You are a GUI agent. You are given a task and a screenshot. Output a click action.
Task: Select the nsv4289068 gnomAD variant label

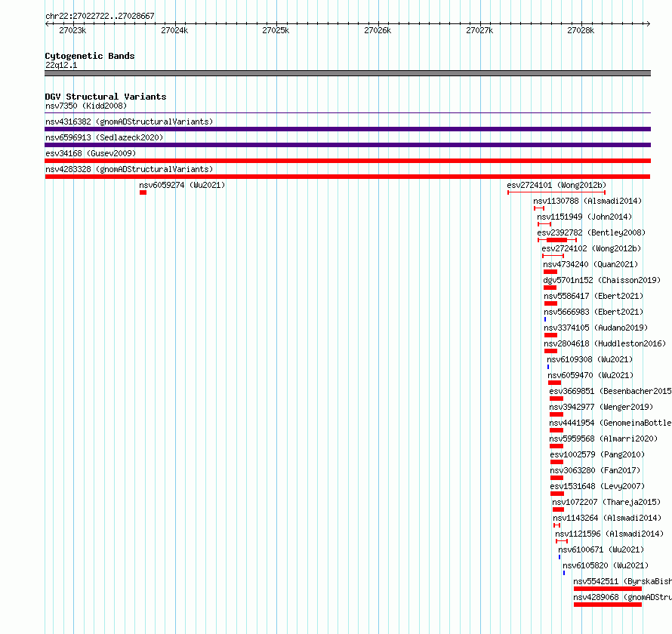point(622,597)
